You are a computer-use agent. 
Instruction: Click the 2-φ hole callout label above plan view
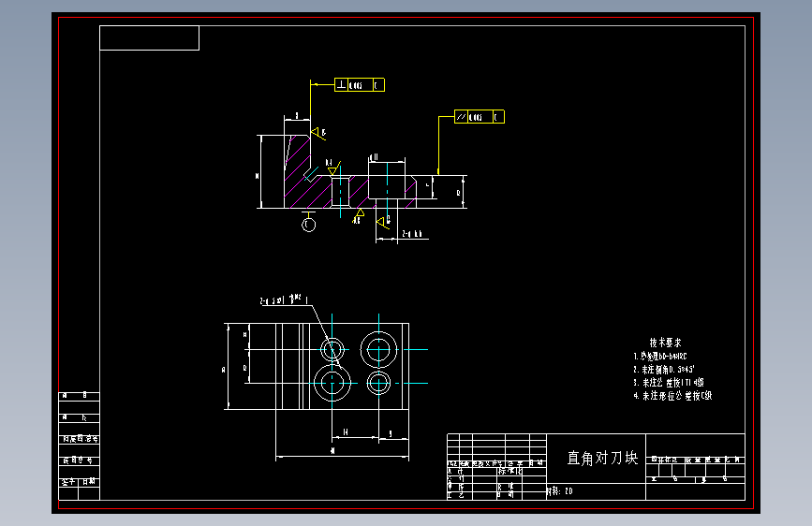point(284,300)
